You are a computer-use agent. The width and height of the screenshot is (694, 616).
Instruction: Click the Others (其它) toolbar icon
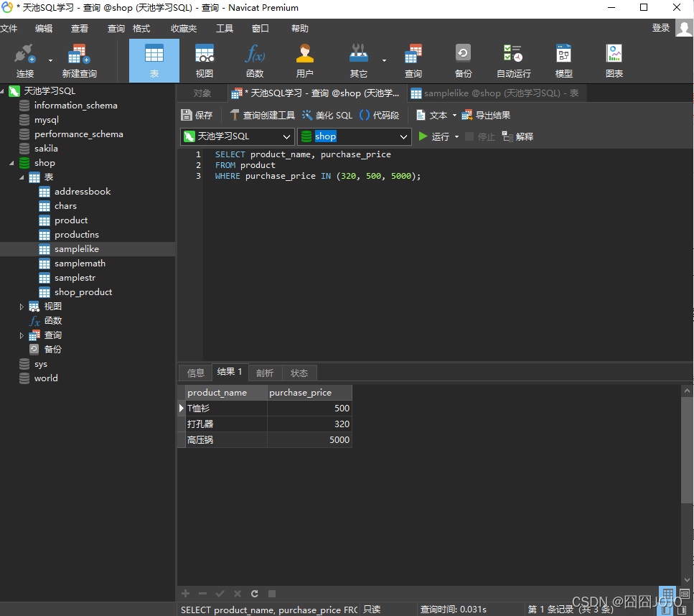[x=359, y=61]
